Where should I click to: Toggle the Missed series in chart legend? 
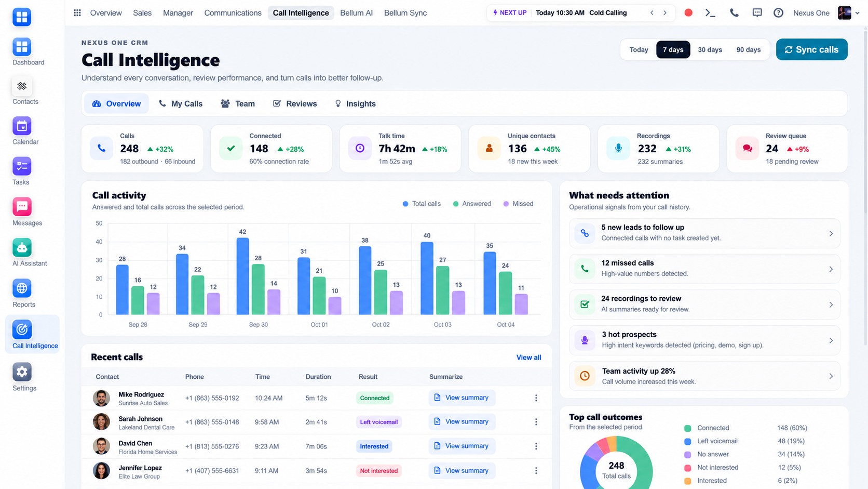point(518,204)
